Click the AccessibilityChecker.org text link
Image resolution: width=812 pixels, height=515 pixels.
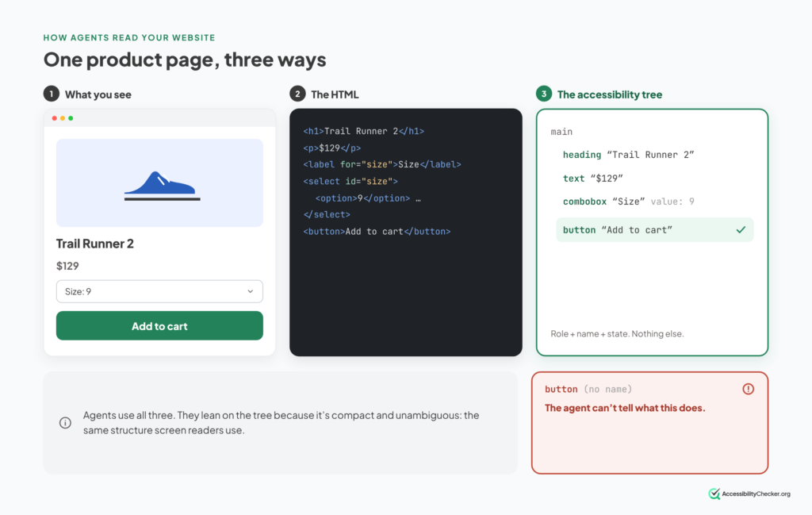pos(756,494)
